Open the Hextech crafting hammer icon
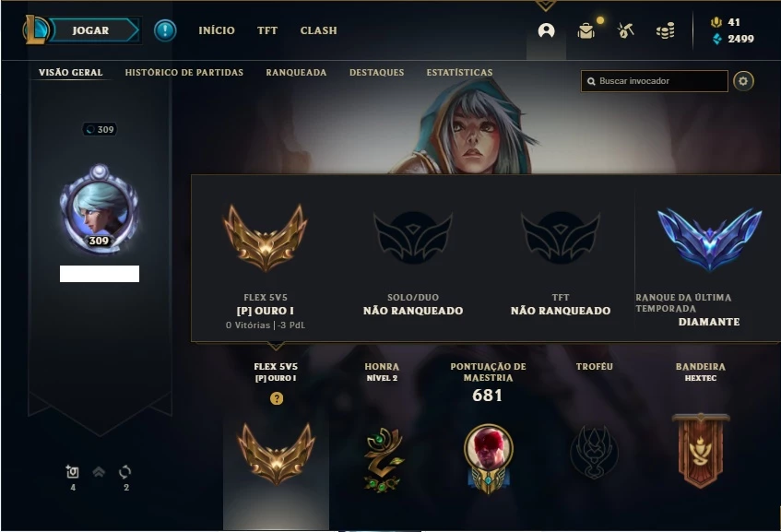The height and width of the screenshot is (532, 781). 625,30
